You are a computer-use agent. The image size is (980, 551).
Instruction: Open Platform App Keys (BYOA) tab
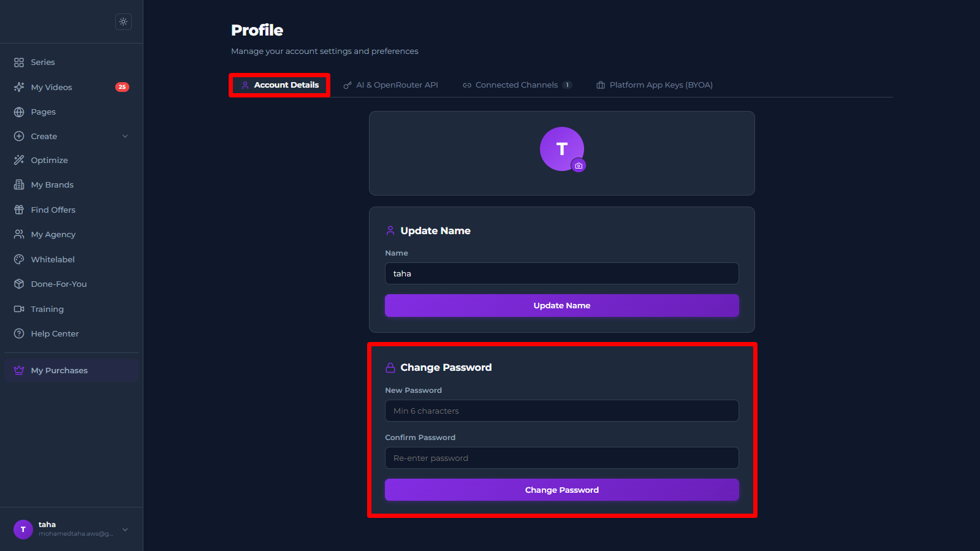pyautogui.click(x=655, y=85)
